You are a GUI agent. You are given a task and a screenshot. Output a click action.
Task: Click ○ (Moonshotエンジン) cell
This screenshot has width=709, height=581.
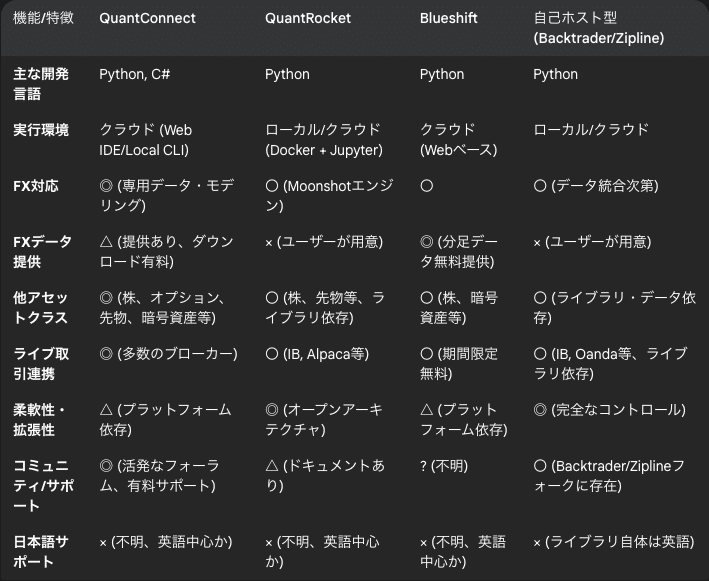329,195
